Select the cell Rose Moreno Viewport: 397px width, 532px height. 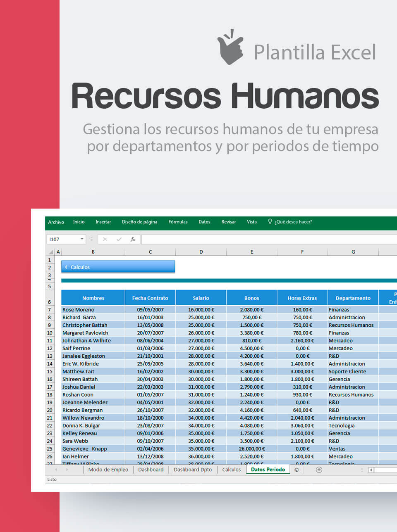point(93,310)
